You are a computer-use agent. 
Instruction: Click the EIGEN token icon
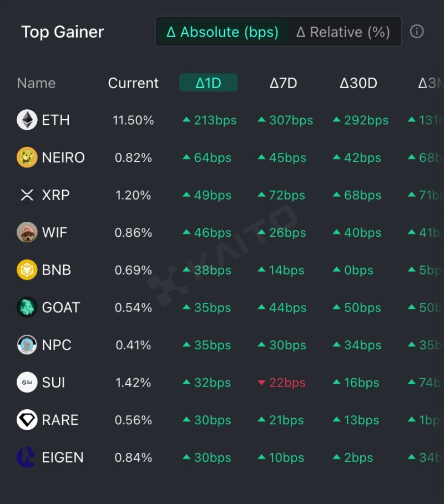point(27,457)
